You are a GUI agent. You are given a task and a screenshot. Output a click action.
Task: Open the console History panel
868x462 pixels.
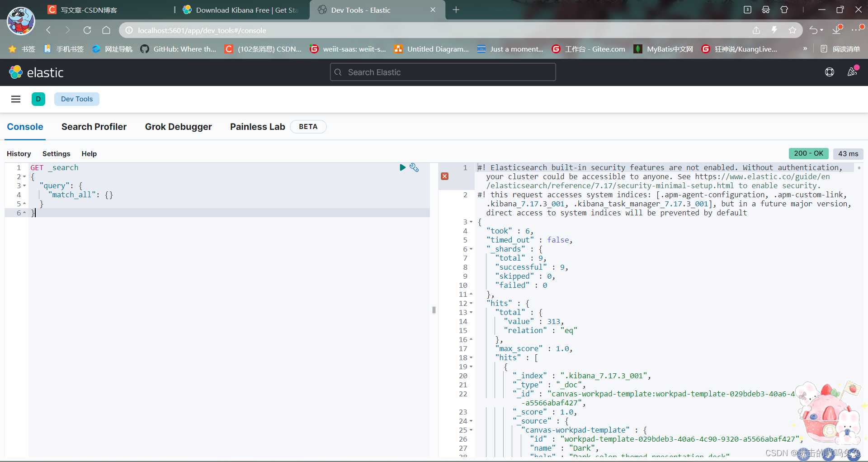tap(19, 154)
